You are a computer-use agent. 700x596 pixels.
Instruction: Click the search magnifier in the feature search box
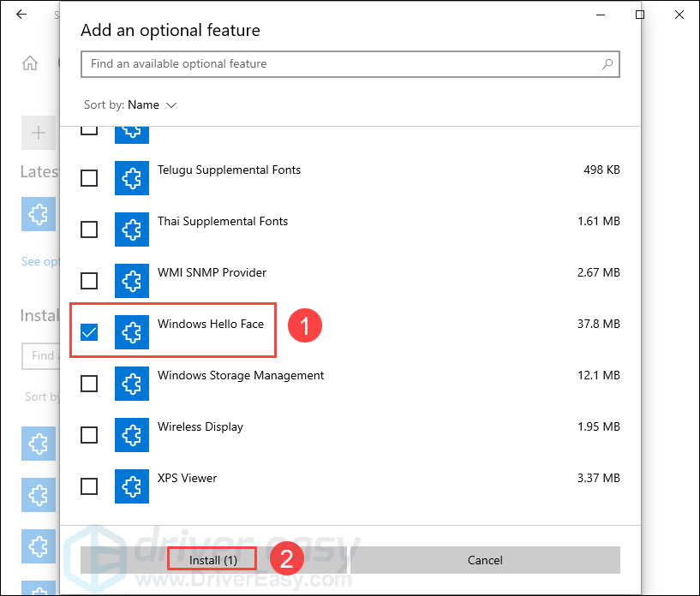click(x=607, y=63)
